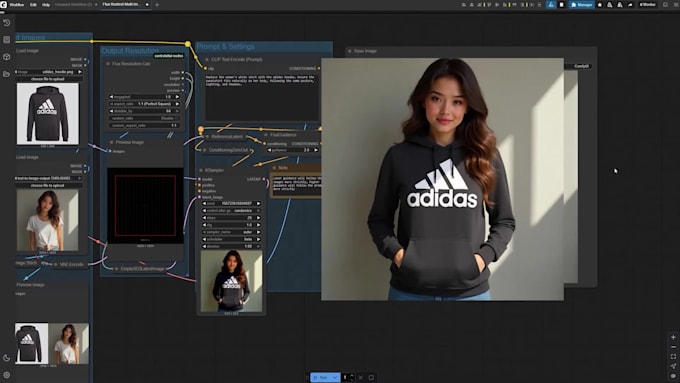Open the Help menu
680x383 pixels.
click(46, 5)
